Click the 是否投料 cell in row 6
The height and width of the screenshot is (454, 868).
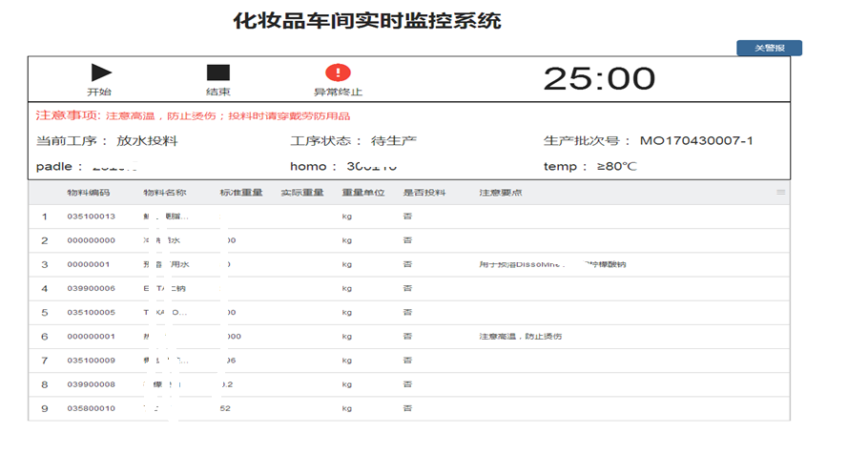407,337
